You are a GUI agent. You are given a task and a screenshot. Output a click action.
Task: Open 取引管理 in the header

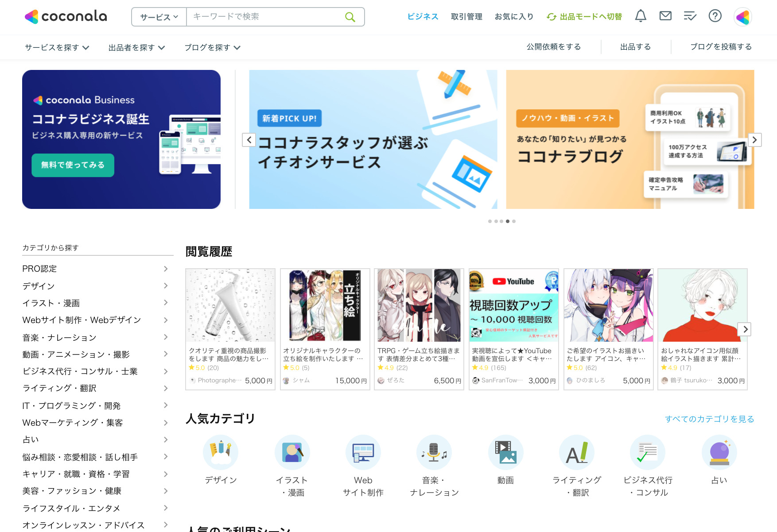tap(466, 17)
